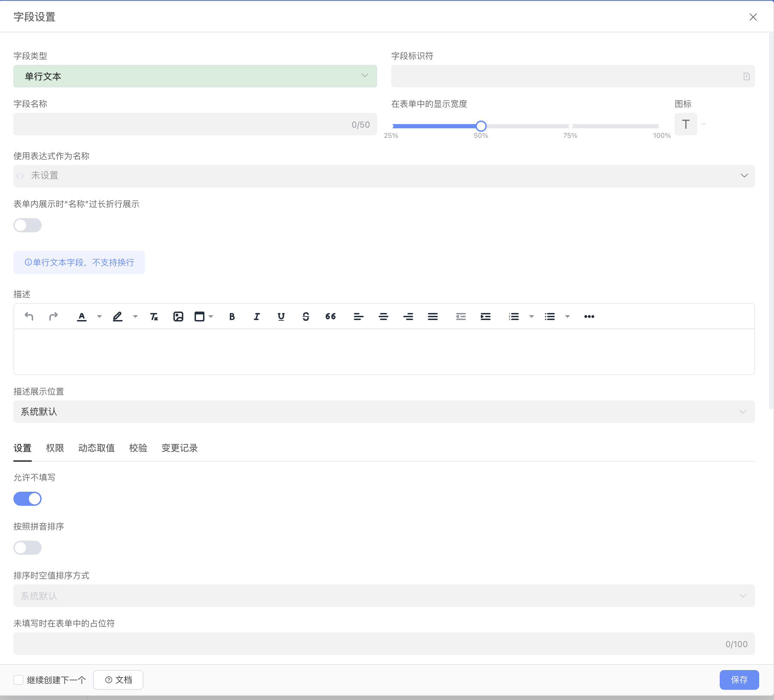The image size is (774, 700).
Task: Center-align text in description editor
Action: (x=383, y=317)
